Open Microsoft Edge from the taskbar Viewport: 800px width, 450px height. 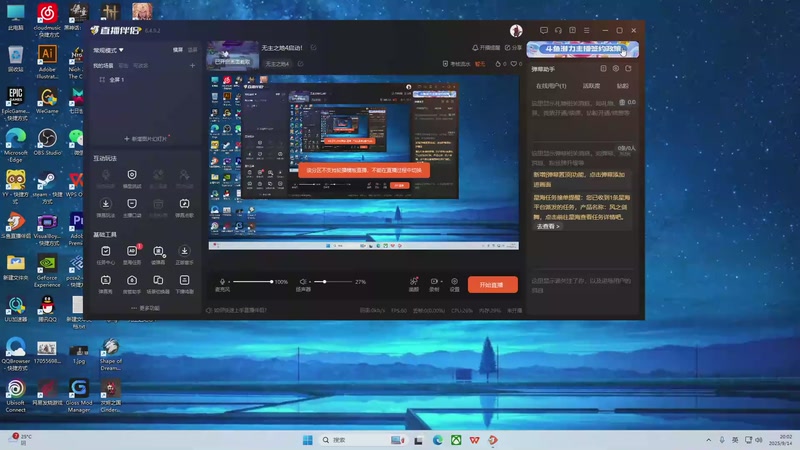(x=438, y=440)
